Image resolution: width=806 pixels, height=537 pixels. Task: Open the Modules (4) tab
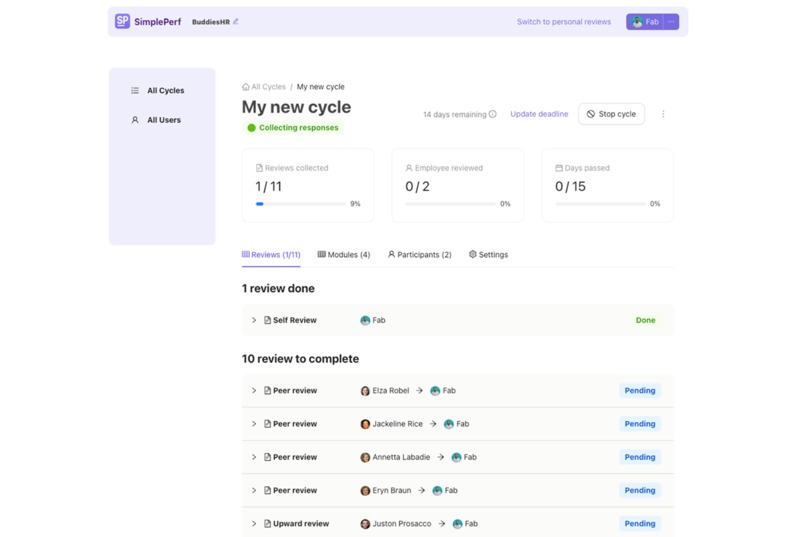click(x=344, y=255)
